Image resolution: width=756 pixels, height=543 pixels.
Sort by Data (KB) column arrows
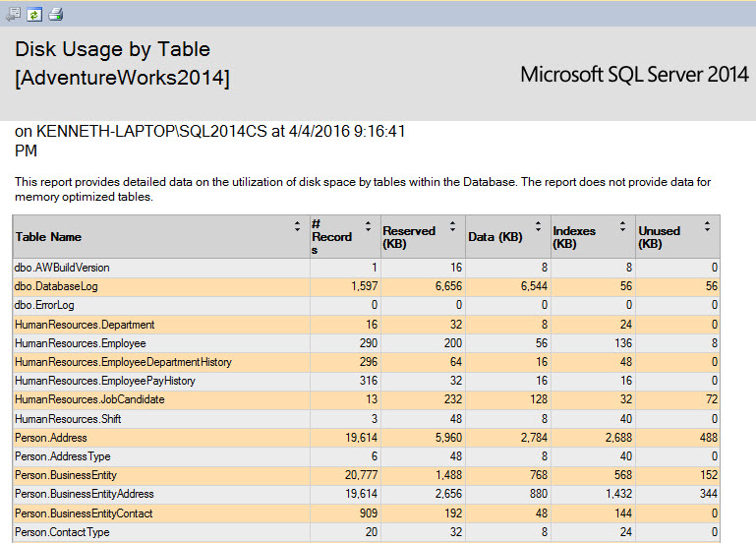tap(539, 226)
